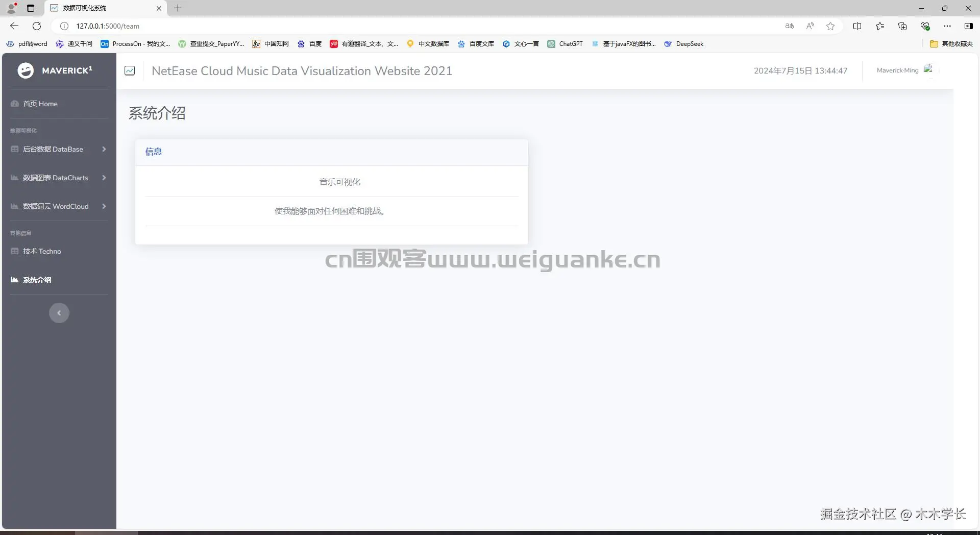
Task: Open 数据词云 WordCloud menu item
Action: click(56, 206)
